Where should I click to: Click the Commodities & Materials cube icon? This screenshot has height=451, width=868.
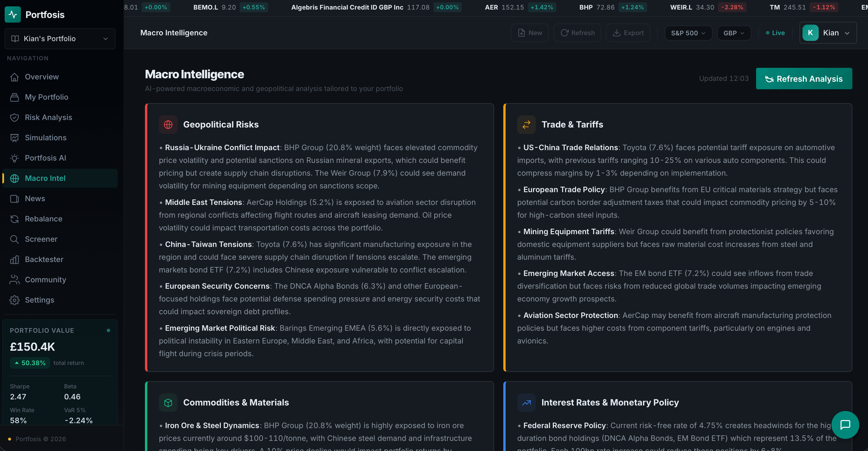tap(168, 403)
